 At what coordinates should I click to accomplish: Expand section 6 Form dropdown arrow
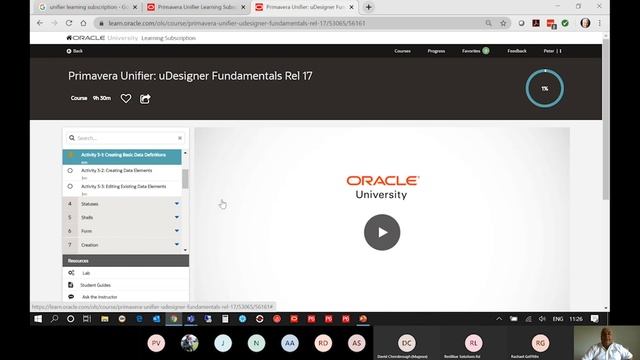(x=177, y=231)
